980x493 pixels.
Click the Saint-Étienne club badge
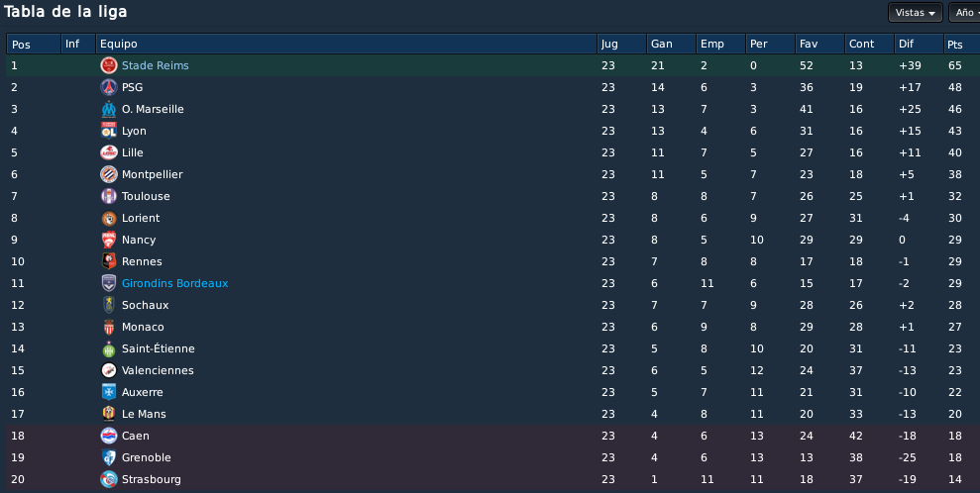point(109,348)
